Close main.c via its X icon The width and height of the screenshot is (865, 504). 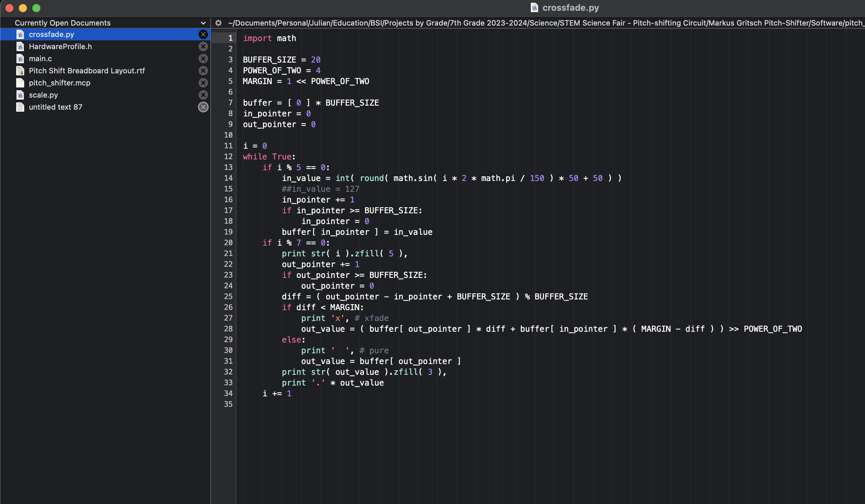click(203, 59)
